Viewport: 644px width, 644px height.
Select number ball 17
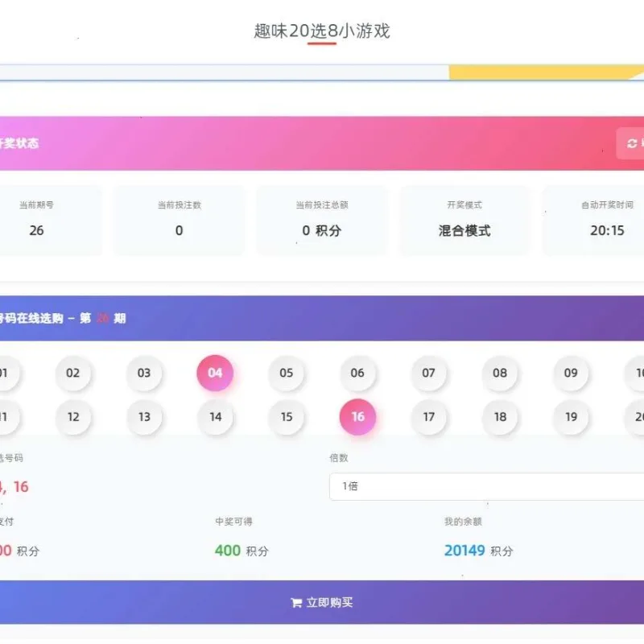tap(429, 417)
